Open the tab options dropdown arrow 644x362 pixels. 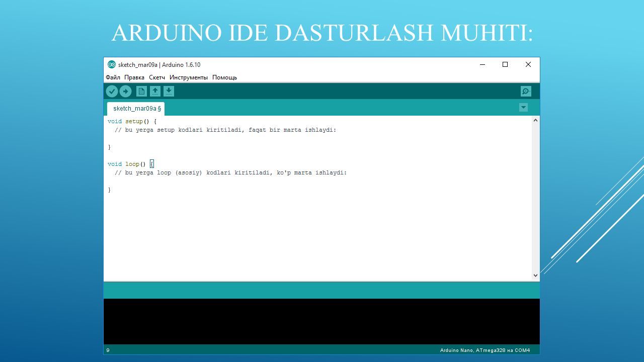pos(523,108)
